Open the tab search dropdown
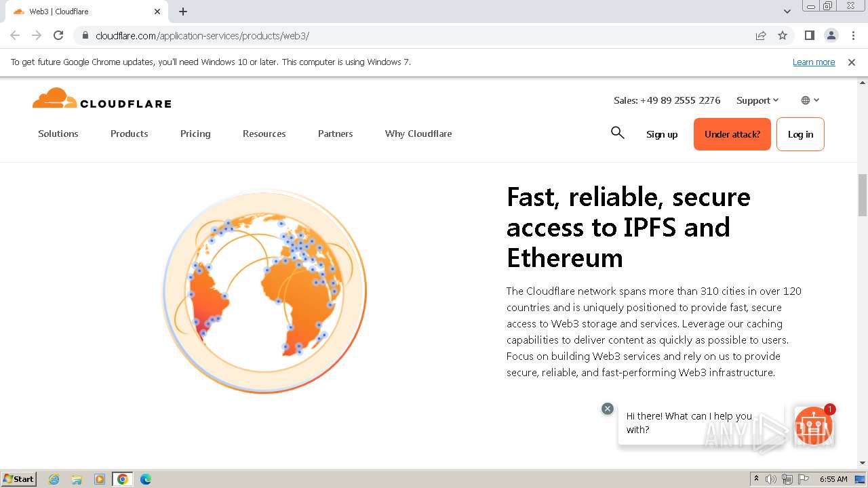 tap(787, 12)
